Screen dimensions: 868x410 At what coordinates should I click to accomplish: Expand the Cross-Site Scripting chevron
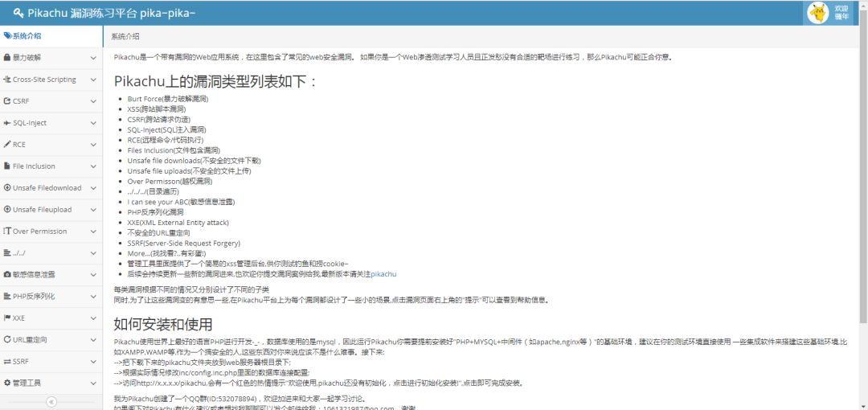tap(93, 80)
